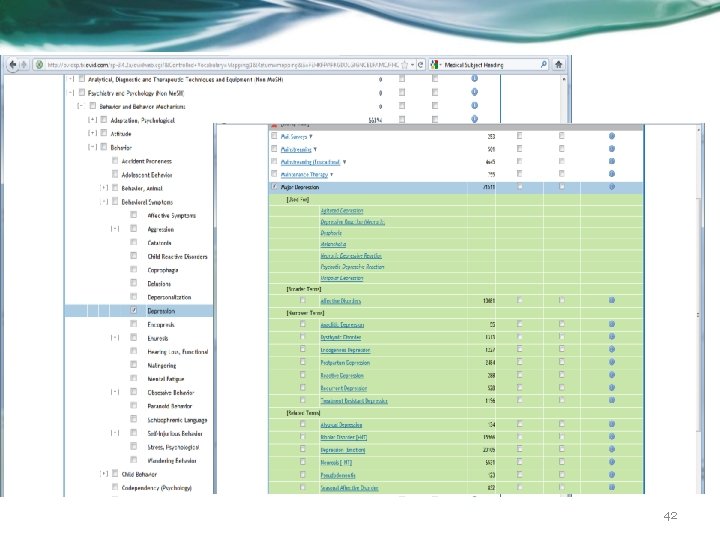Screen dimensions: 720x540
Task: Bookmark the page with the star icon
Action: point(405,65)
